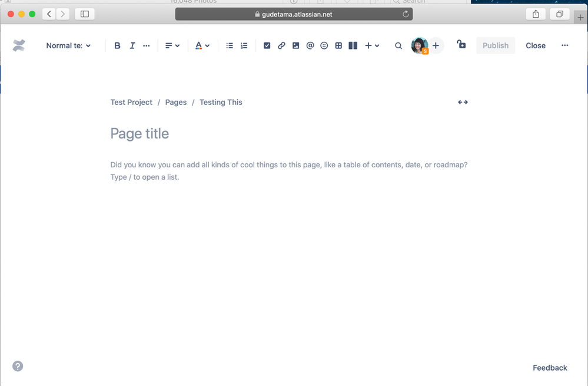The width and height of the screenshot is (588, 386).
Task: Click the user avatar
Action: [x=420, y=45]
